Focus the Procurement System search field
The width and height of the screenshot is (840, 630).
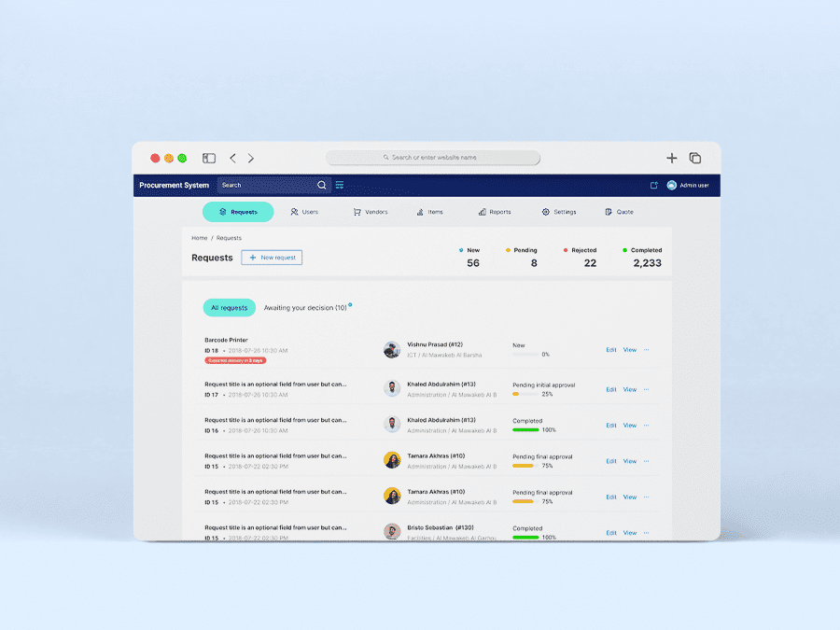pyautogui.click(x=273, y=185)
